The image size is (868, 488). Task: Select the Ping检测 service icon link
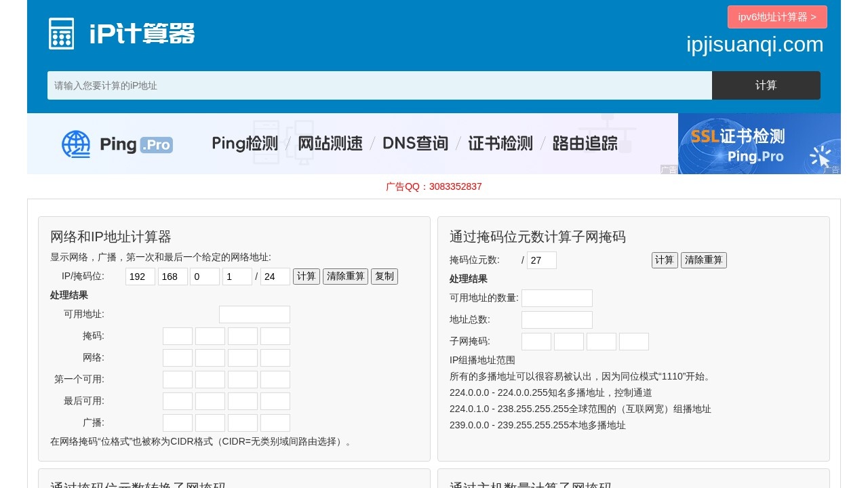(x=244, y=144)
